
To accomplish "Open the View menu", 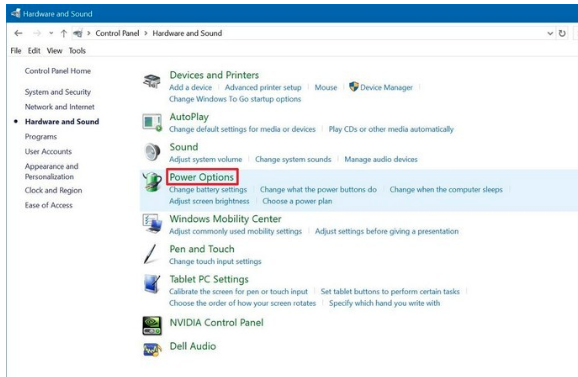I will tap(55, 51).
